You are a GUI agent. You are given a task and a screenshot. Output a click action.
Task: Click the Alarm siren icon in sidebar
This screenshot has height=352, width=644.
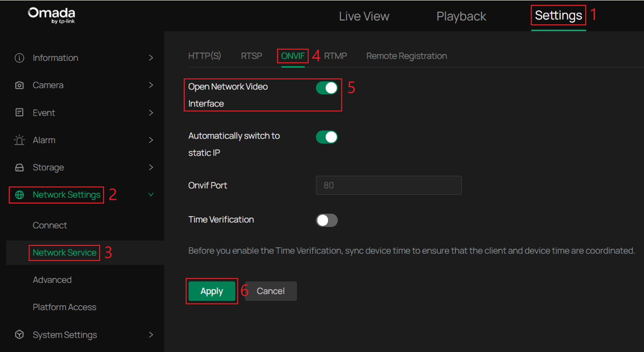19,140
